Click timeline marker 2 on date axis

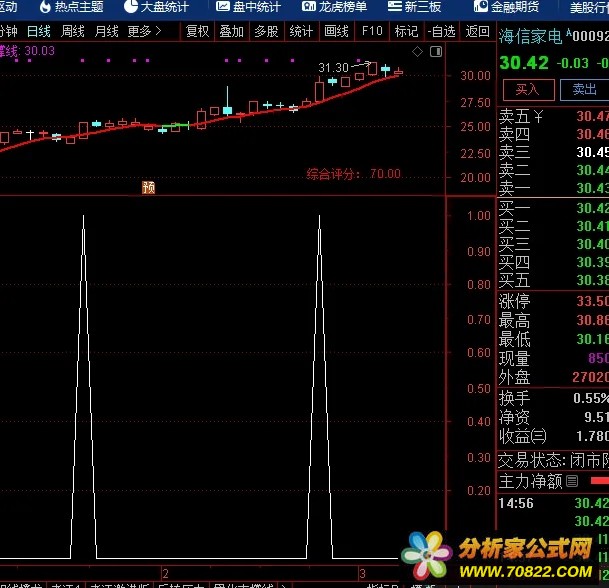(165, 573)
